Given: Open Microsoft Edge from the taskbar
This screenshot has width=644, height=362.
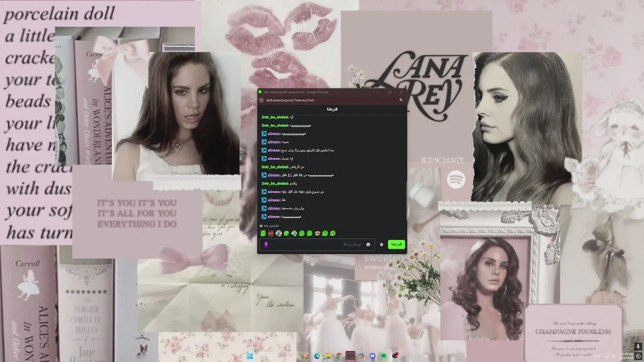Looking at the screenshot, I should point(317,356).
